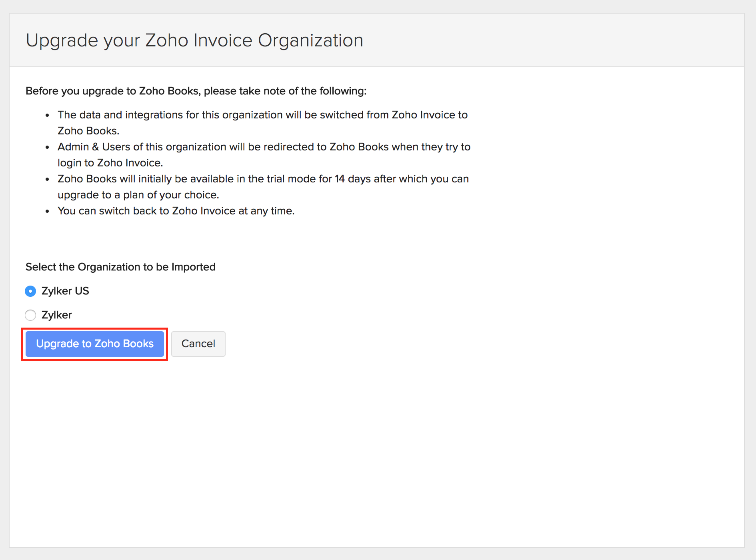Click the bullet about 14 days trial mode
The height and width of the screenshot is (560, 756).
(x=263, y=187)
